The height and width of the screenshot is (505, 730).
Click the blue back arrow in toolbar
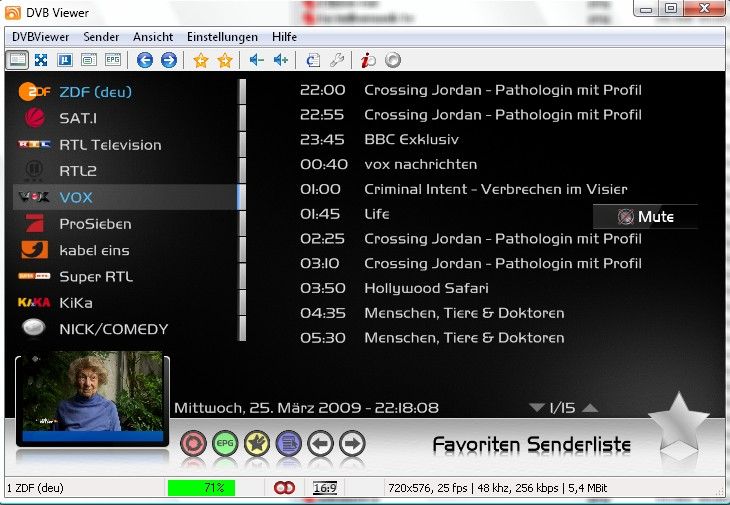click(145, 60)
